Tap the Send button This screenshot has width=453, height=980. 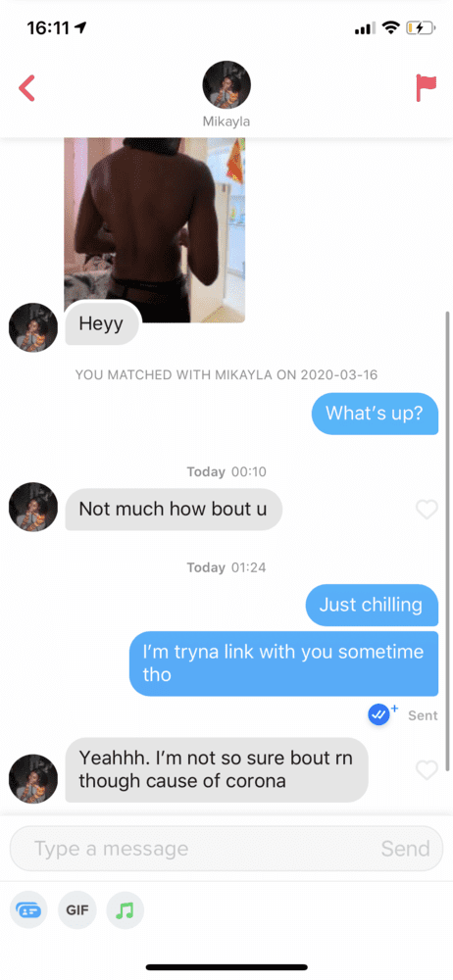[x=406, y=848]
